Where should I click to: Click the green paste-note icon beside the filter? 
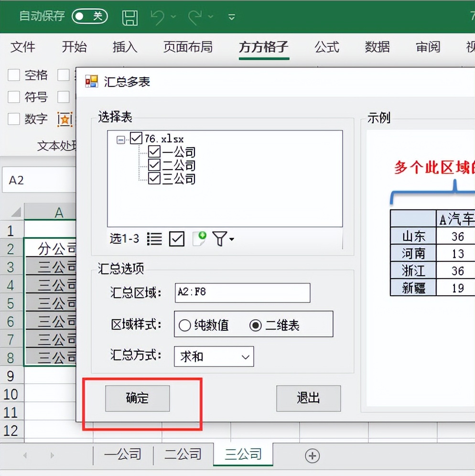pos(199,238)
